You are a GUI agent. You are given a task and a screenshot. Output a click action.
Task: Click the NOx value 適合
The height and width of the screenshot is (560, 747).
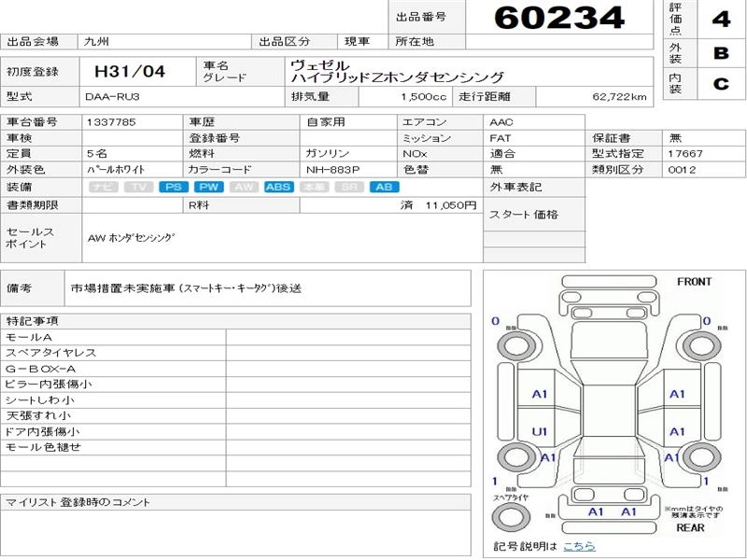tap(502, 154)
